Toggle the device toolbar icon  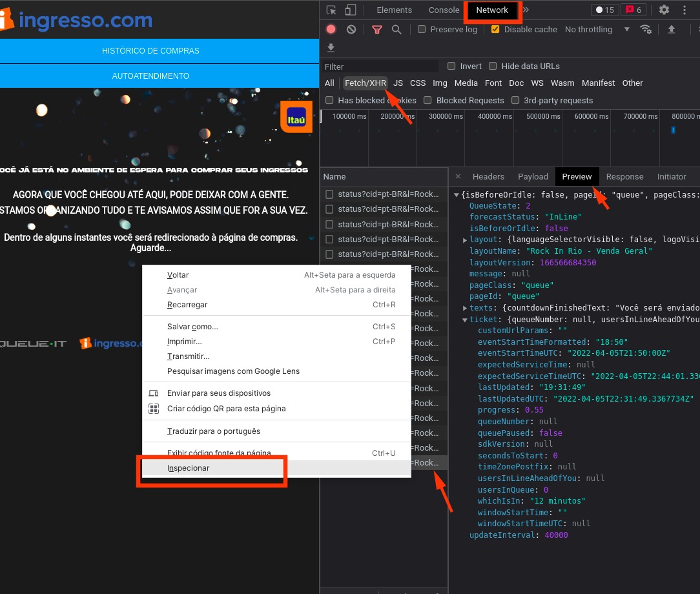[351, 10]
